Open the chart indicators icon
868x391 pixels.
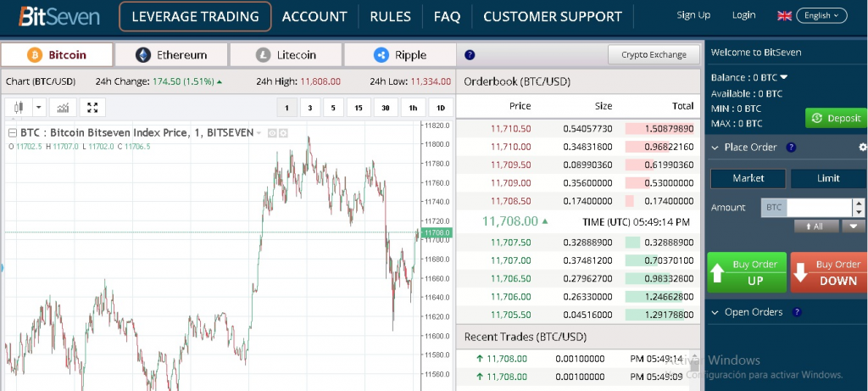[x=63, y=108]
